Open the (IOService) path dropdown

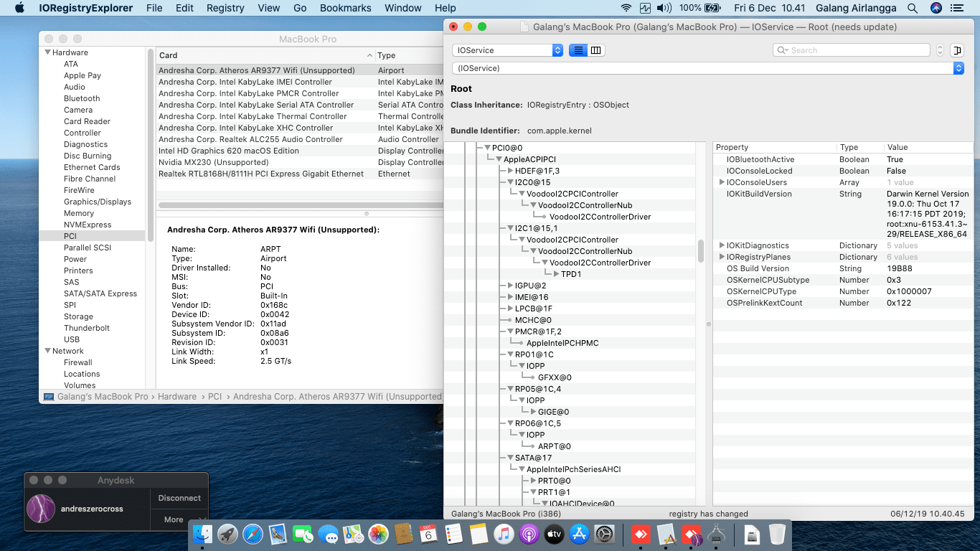(707, 68)
